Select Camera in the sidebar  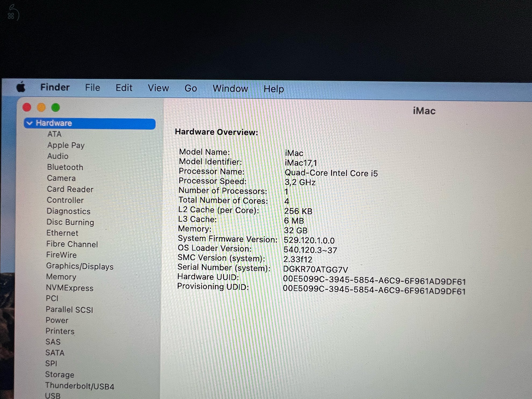pyautogui.click(x=61, y=178)
